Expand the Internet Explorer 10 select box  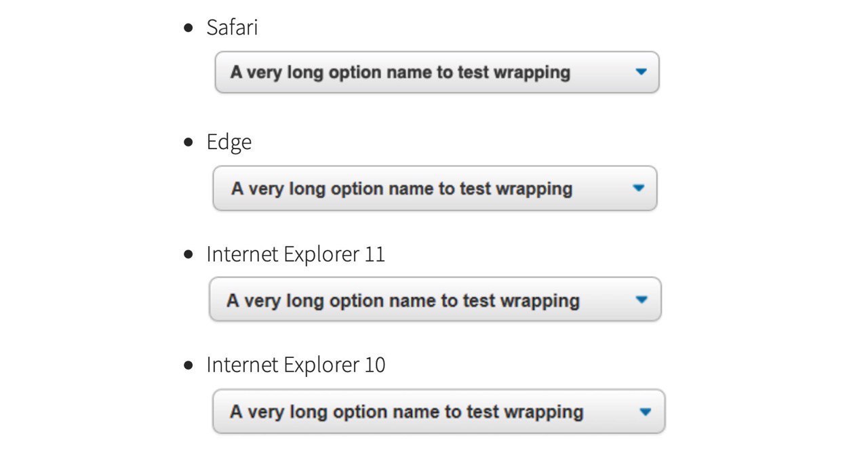point(439,412)
